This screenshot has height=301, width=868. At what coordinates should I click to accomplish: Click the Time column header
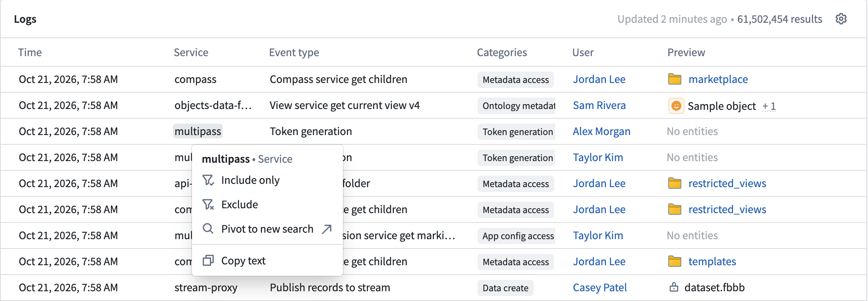(x=30, y=52)
